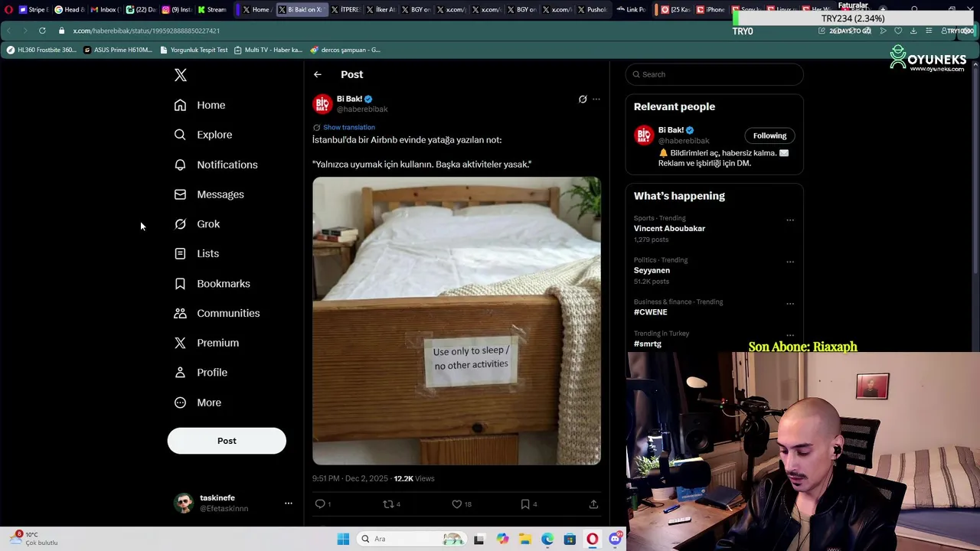The width and height of the screenshot is (980, 551).
Task: Open more options for Seyyanen trend
Action: [x=790, y=262]
